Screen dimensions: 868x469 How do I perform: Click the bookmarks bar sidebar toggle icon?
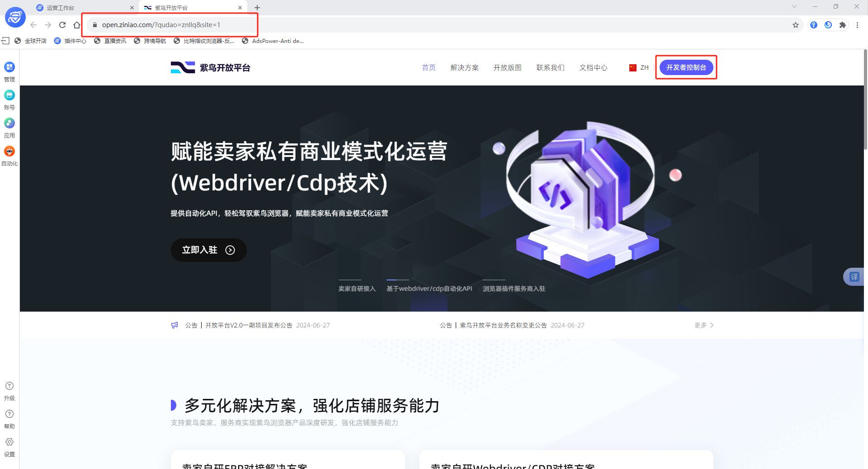5,41
